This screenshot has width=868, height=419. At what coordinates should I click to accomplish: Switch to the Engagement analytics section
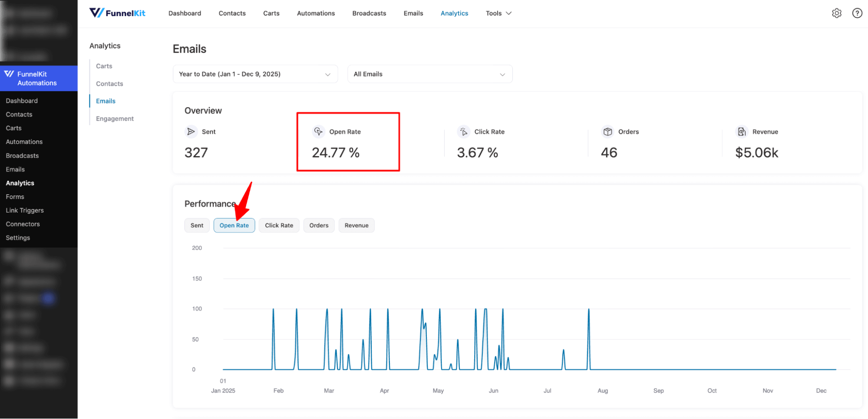[x=114, y=118]
